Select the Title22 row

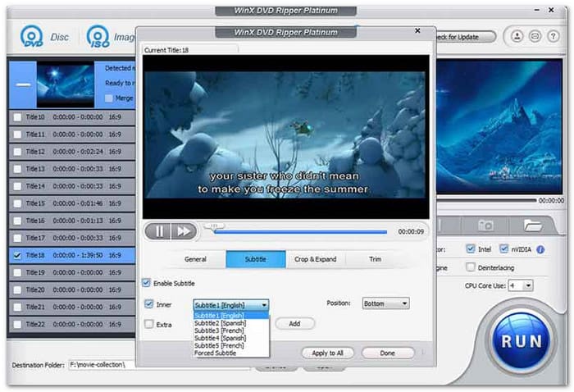point(72,324)
